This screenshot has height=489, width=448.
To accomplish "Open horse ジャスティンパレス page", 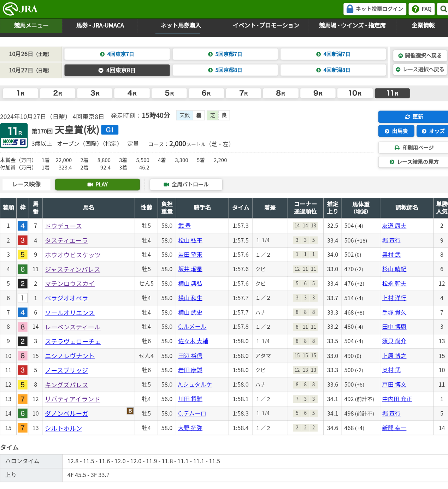I will point(72,269).
